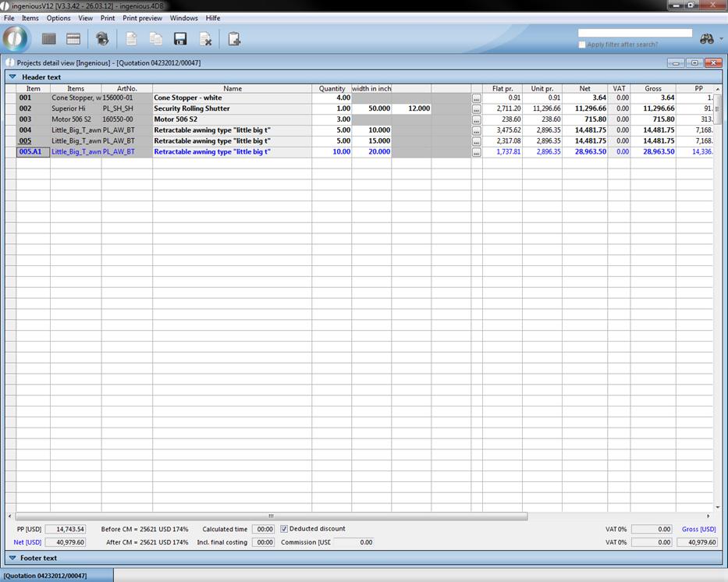Open ellipsis button for Security Rolling Shutter row
This screenshot has height=582, width=728.
click(477, 109)
